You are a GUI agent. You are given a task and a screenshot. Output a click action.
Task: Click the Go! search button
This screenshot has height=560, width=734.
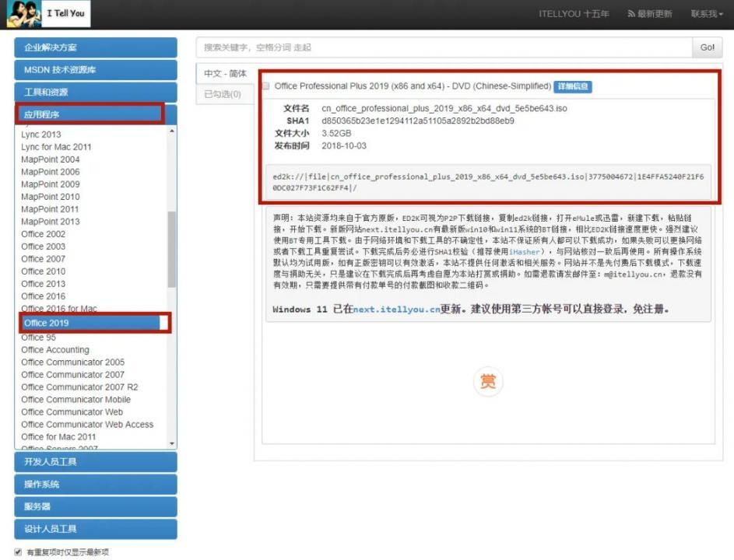click(x=708, y=47)
